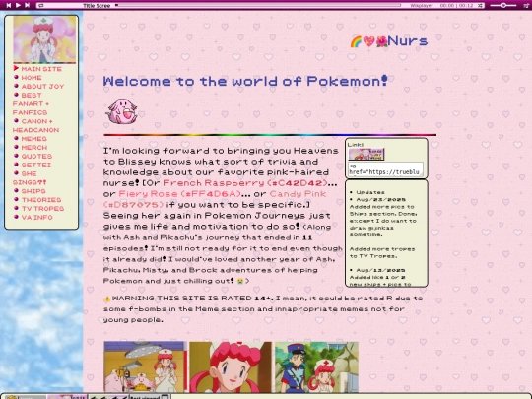532x399 pixels.
Task: Click the Nurse Joy portrait at the top of the sidebar
Action: click(x=44, y=39)
